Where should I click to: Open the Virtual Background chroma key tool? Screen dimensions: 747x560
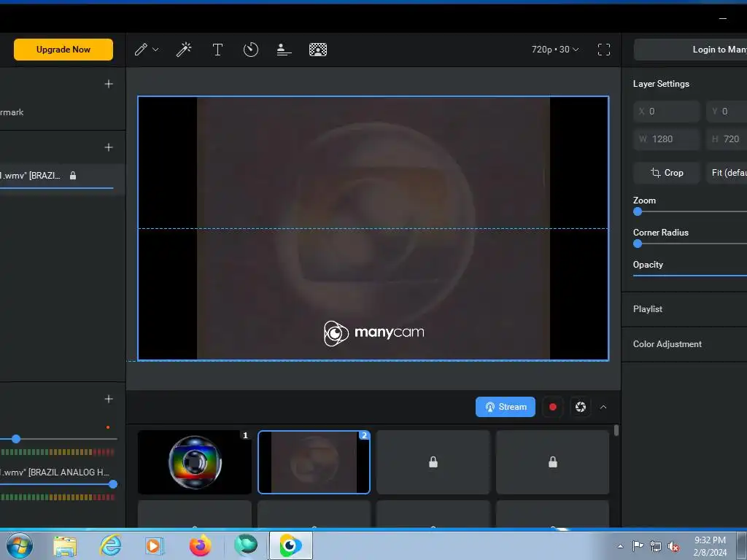318,50
